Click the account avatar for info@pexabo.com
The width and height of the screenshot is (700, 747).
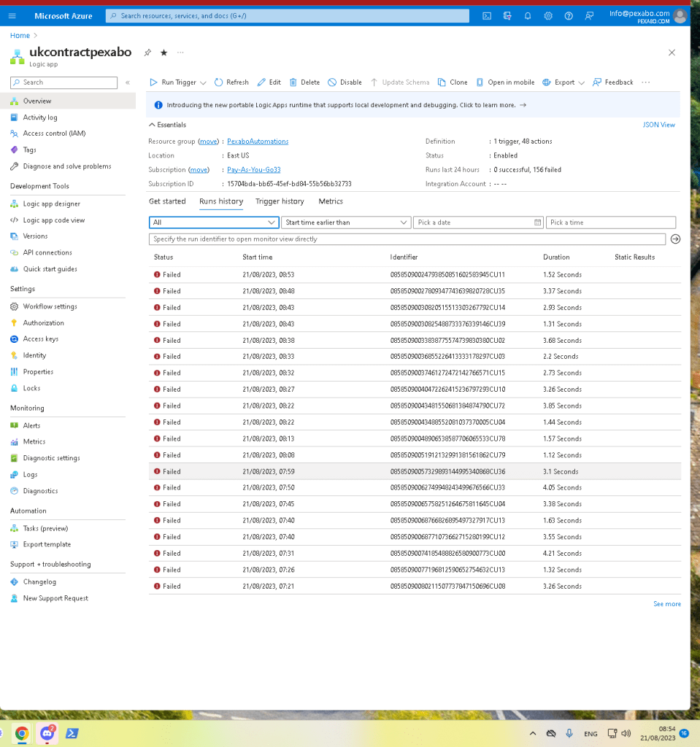[x=680, y=16]
